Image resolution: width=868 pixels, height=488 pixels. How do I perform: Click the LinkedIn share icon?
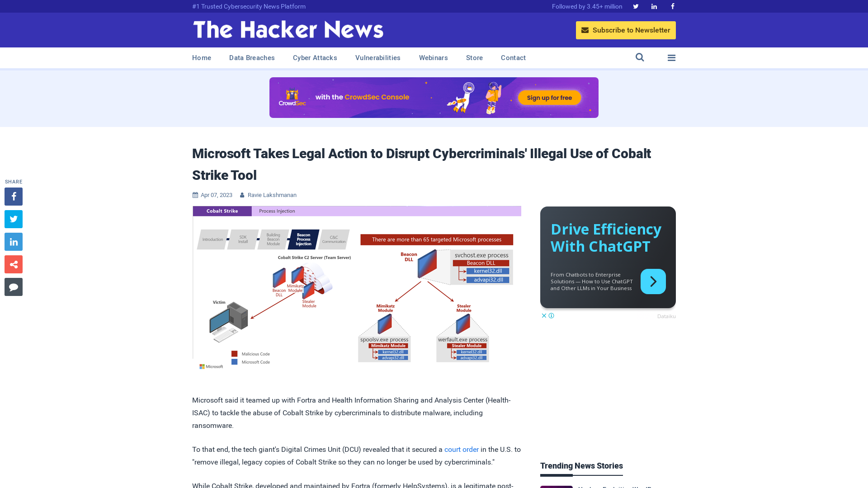pyautogui.click(x=13, y=241)
